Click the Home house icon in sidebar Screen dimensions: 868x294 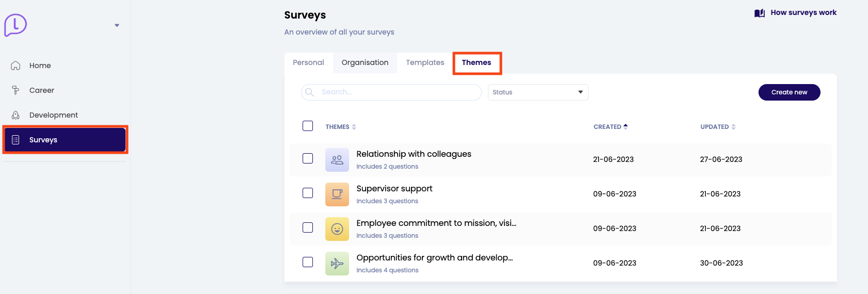click(x=15, y=66)
